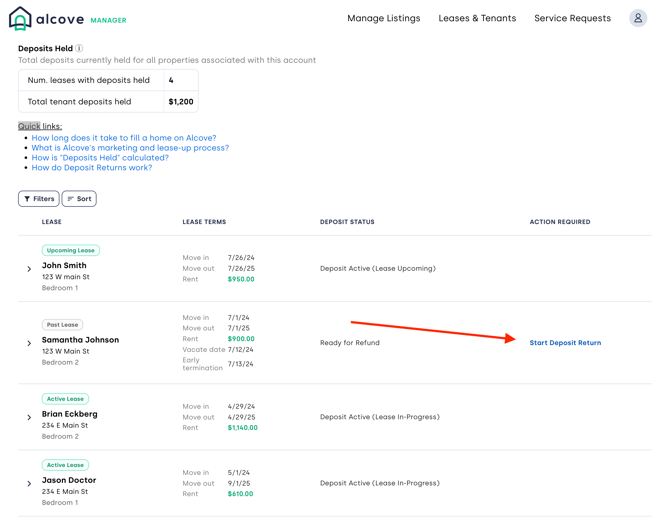The width and height of the screenshot is (670, 521).
Task: Open the Filters button
Action: pos(39,199)
